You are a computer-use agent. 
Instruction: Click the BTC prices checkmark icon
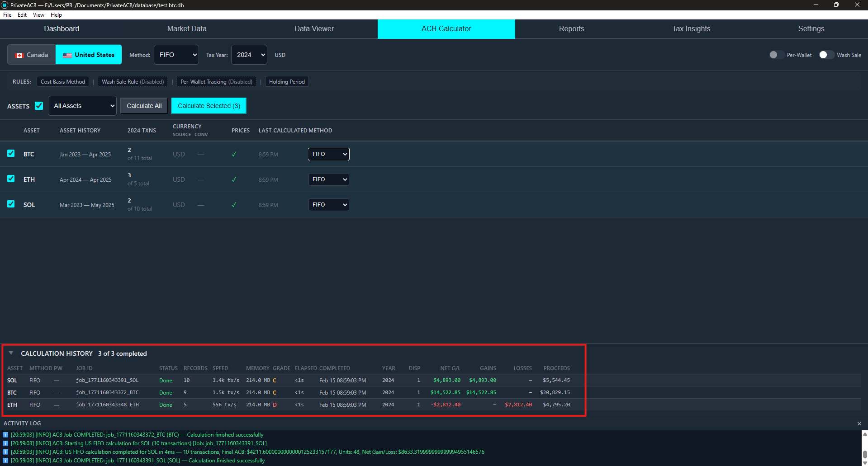234,154
